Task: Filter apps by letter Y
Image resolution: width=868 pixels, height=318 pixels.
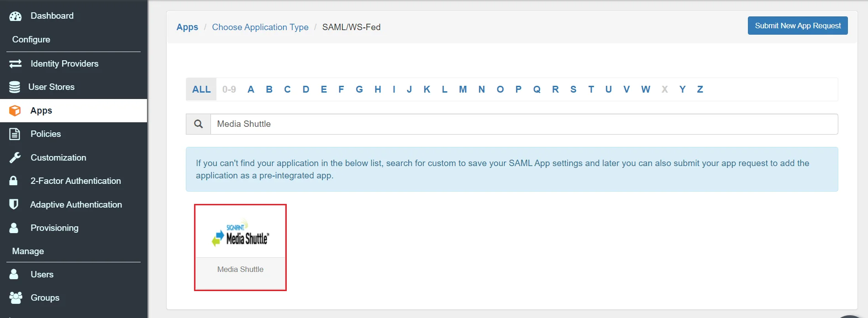Action: [x=682, y=89]
